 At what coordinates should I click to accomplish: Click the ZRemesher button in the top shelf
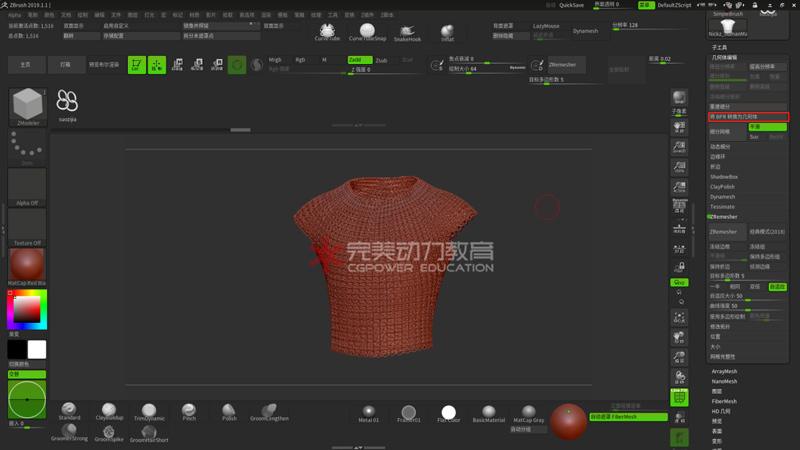point(564,65)
